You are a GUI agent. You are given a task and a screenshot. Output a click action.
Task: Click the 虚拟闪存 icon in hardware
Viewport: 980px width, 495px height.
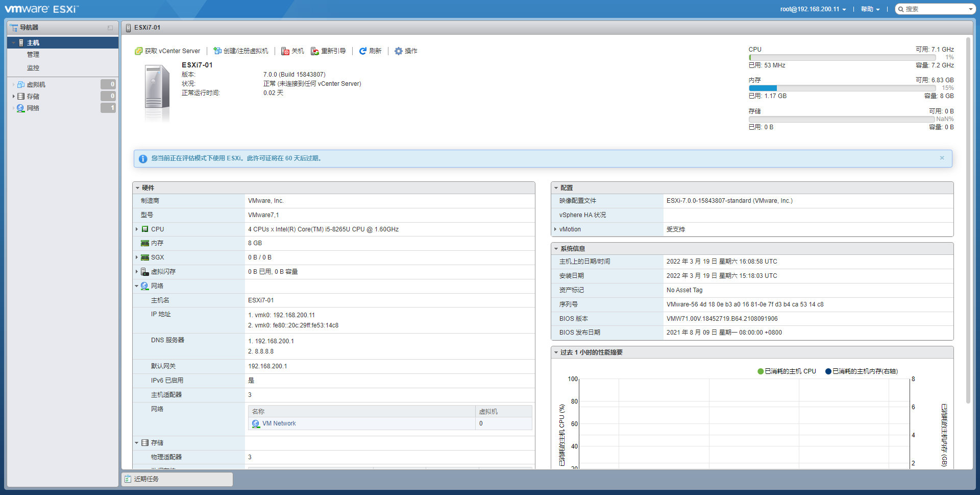click(145, 272)
